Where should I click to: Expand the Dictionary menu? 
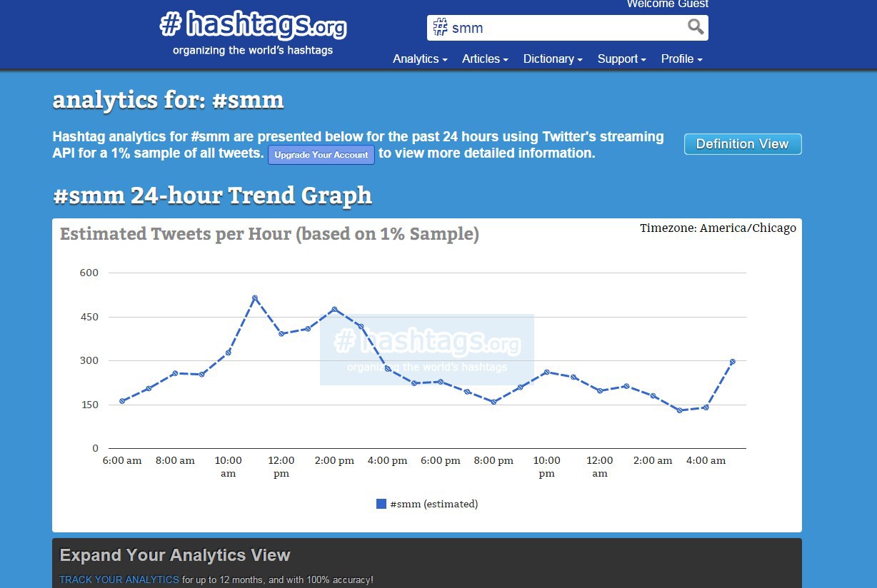pyautogui.click(x=553, y=59)
